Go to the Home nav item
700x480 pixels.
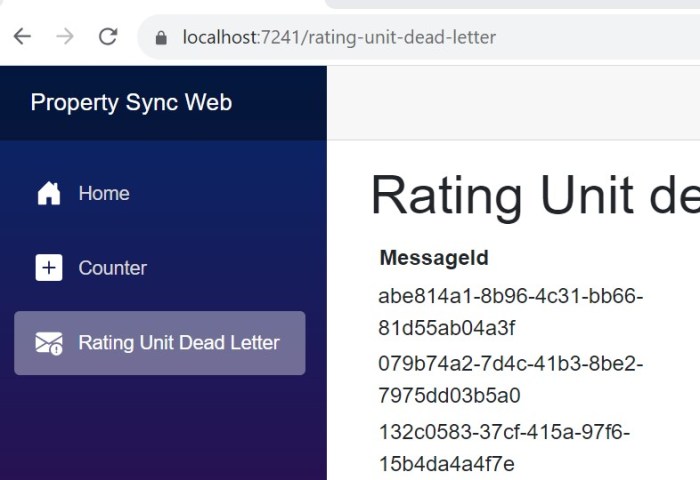tap(104, 193)
